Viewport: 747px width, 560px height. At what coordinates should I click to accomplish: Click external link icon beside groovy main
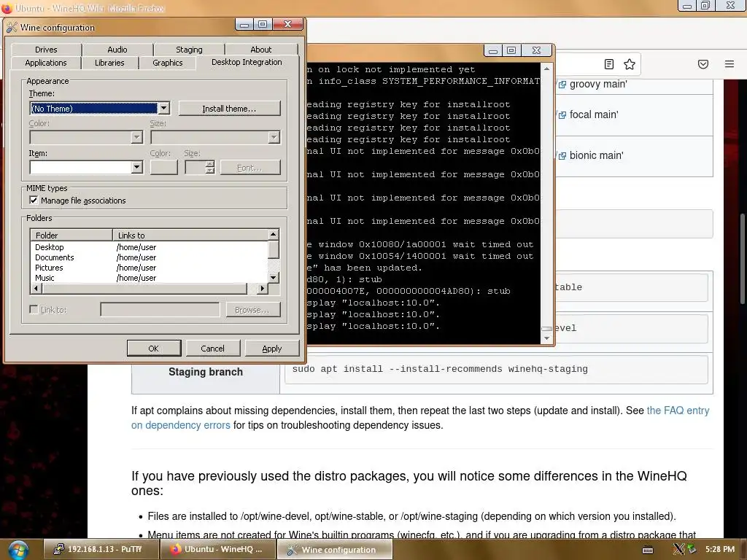pos(562,85)
